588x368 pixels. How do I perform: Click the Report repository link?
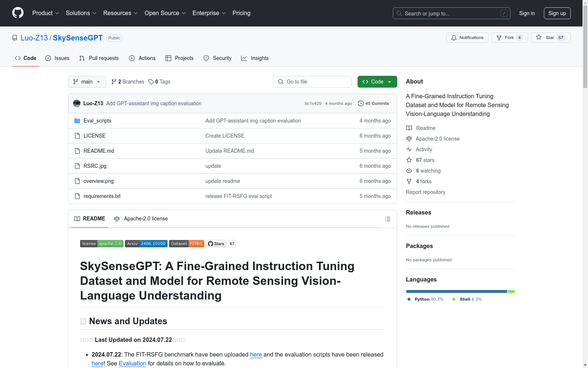[x=426, y=192]
